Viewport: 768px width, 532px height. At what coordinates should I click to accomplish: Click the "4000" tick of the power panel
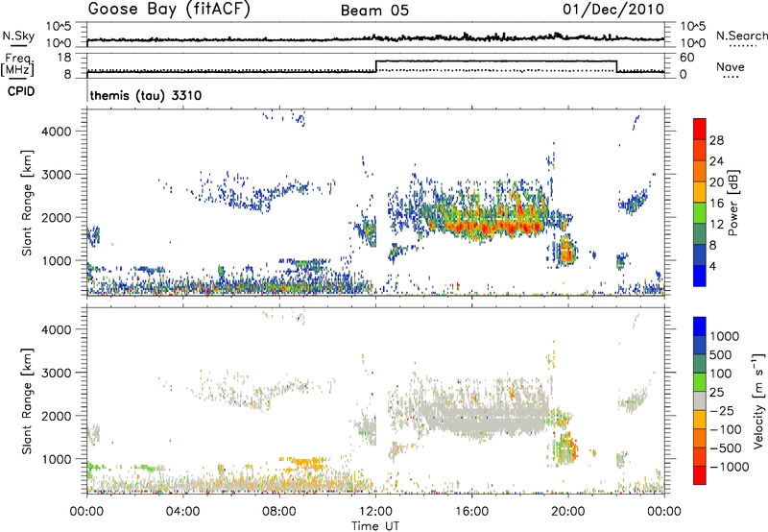pyautogui.click(x=56, y=131)
